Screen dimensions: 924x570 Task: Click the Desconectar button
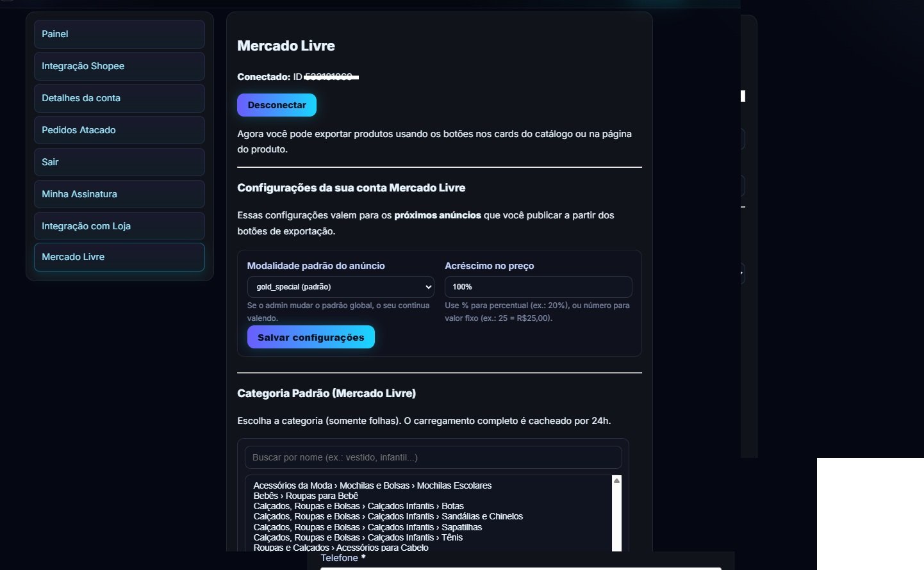pyautogui.click(x=276, y=104)
